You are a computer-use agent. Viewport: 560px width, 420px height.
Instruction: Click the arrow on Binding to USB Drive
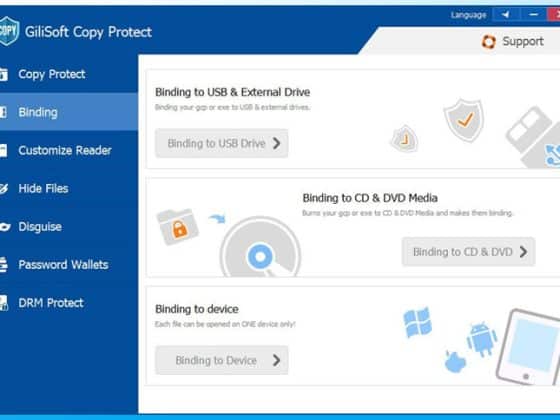tap(277, 143)
